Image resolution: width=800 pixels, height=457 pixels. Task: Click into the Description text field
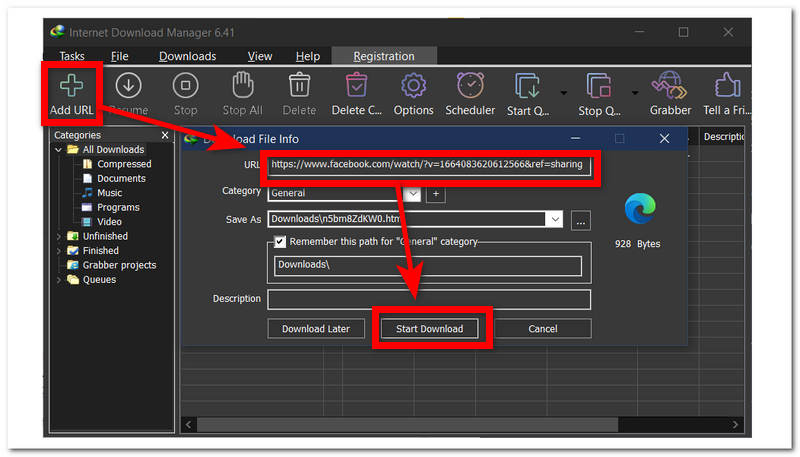(x=429, y=299)
